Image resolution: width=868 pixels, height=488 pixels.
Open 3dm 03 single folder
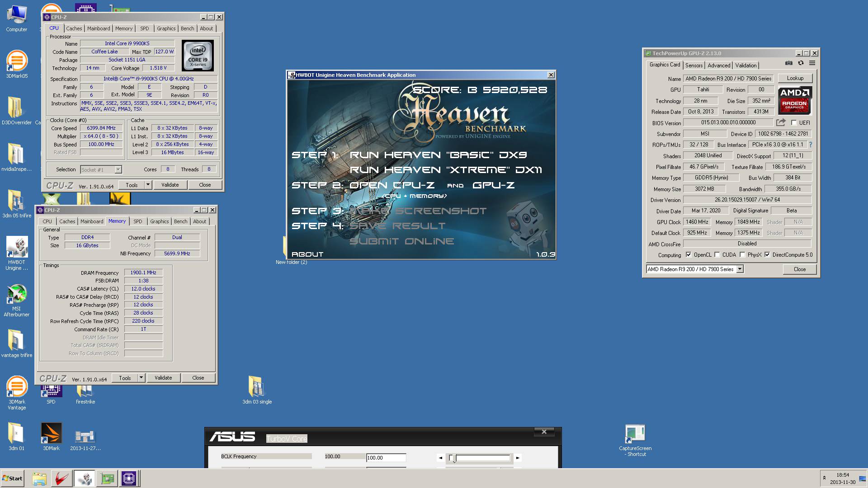pos(257,390)
